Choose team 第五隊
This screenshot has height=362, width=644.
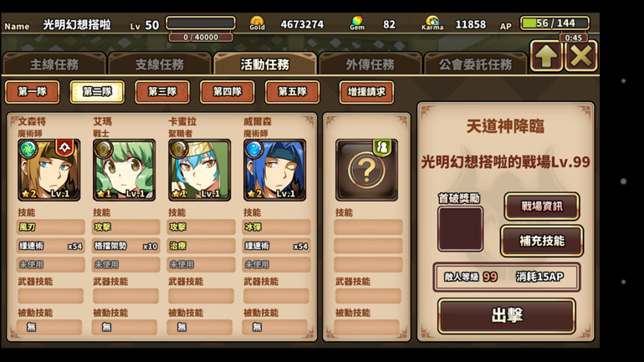[293, 91]
